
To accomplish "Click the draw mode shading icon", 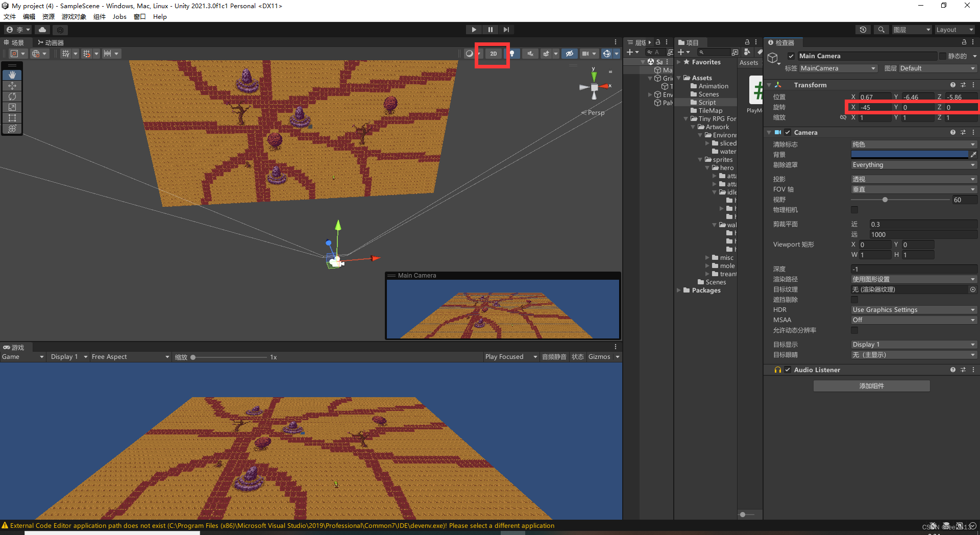I will (469, 54).
